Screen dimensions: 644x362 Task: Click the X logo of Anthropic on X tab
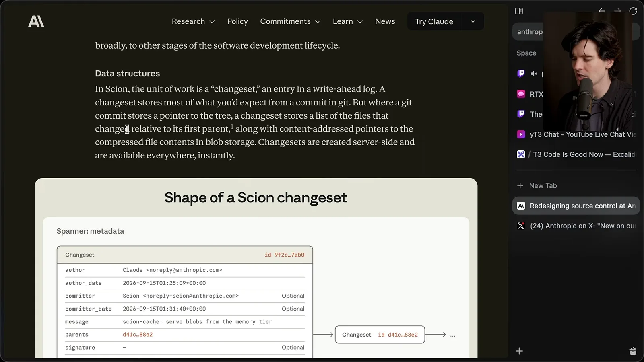521,226
